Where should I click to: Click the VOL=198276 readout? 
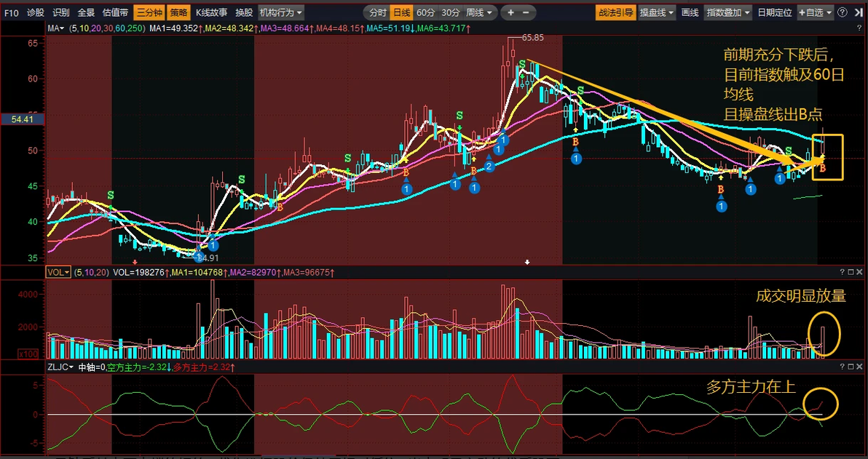tap(139, 272)
